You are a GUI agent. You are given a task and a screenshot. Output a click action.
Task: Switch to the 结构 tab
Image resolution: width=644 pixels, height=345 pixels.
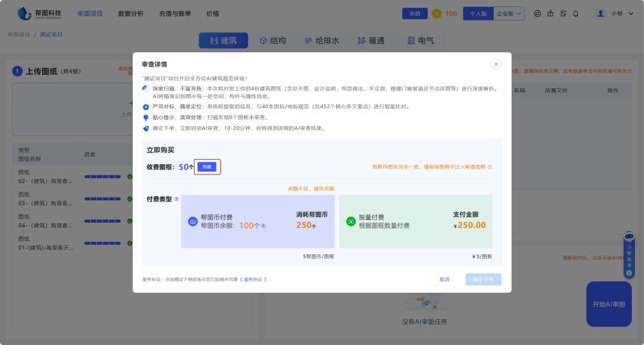pyautogui.click(x=272, y=41)
